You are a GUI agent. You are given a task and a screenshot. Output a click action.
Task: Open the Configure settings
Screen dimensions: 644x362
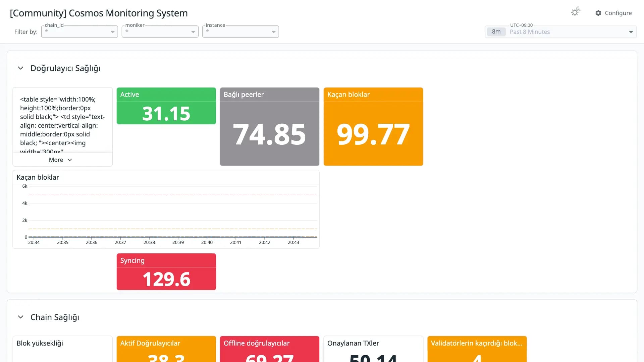(613, 13)
